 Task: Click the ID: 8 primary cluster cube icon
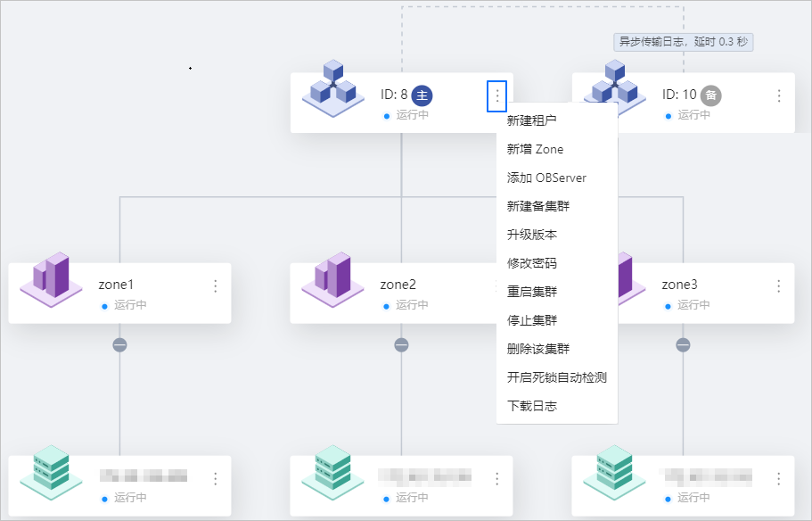[333, 88]
